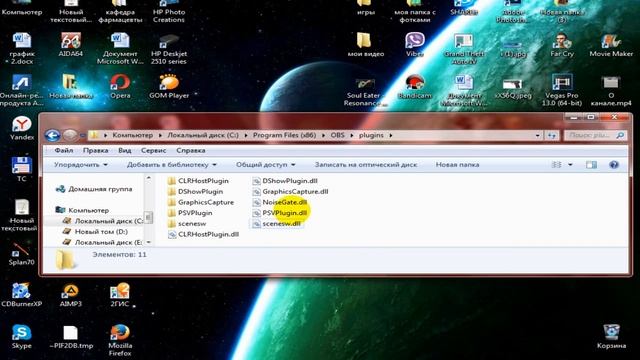Select the HP Deskjet 2510 series icon
640x360 pixels.
(169, 49)
